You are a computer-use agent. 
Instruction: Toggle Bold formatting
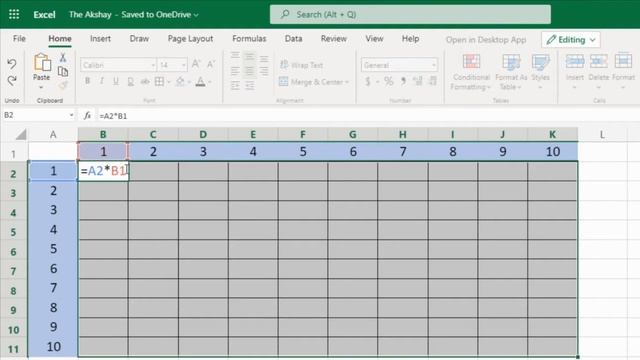87,82
